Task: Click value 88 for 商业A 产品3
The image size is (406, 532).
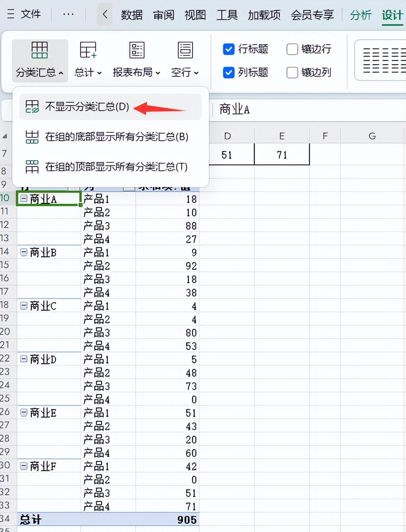Action: coord(167,226)
